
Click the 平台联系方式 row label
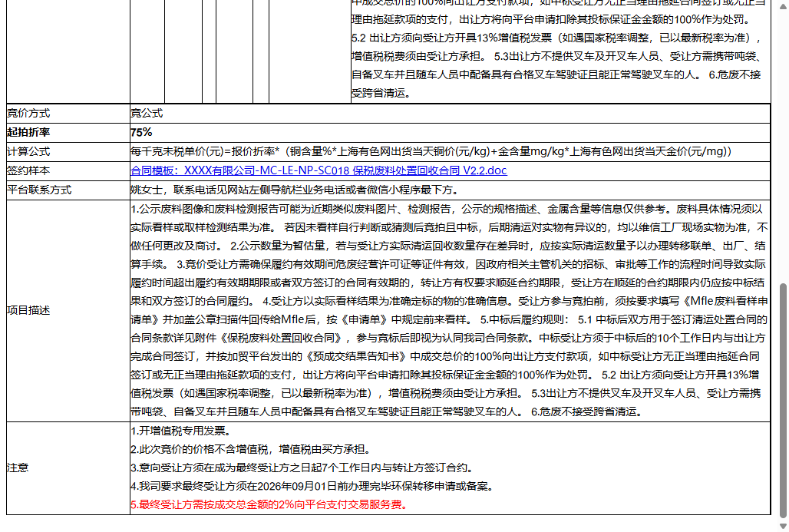tap(38, 190)
